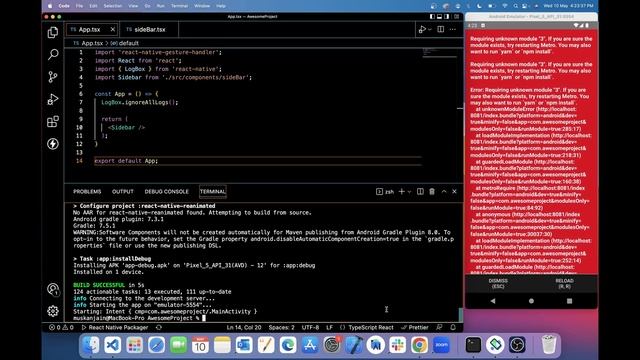Close the terminal panel
Screen dimensions: 640x360
[454, 191]
